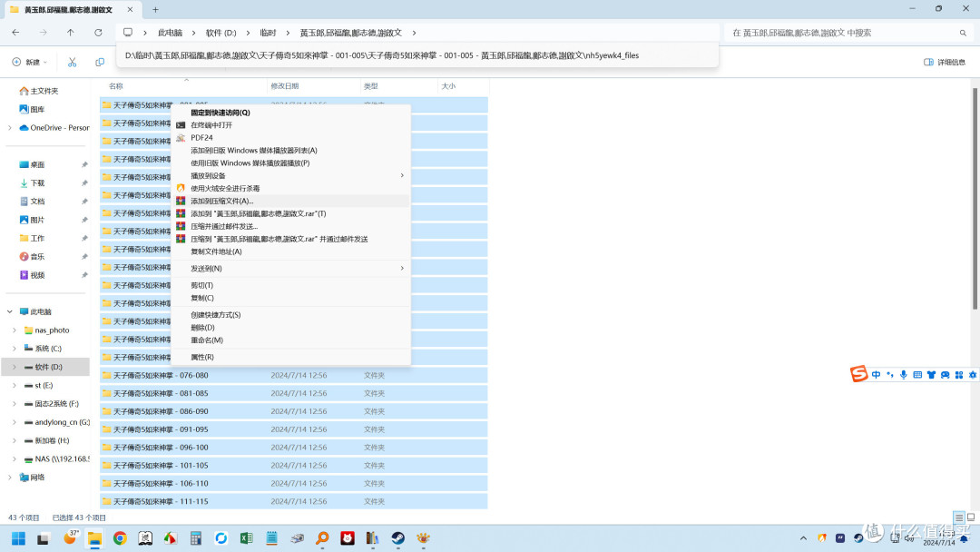The image size is (980, 552).
Task: Refresh the current folder view
Action: (x=98, y=33)
